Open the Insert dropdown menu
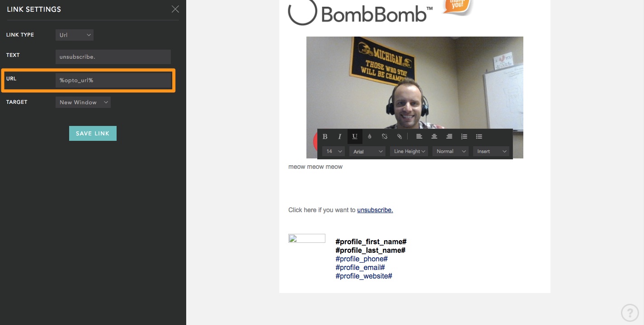The height and width of the screenshot is (325, 644). point(491,152)
